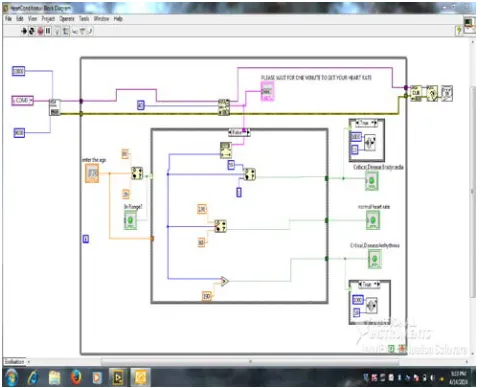Select the upper In Range node inside the case

click(250, 174)
